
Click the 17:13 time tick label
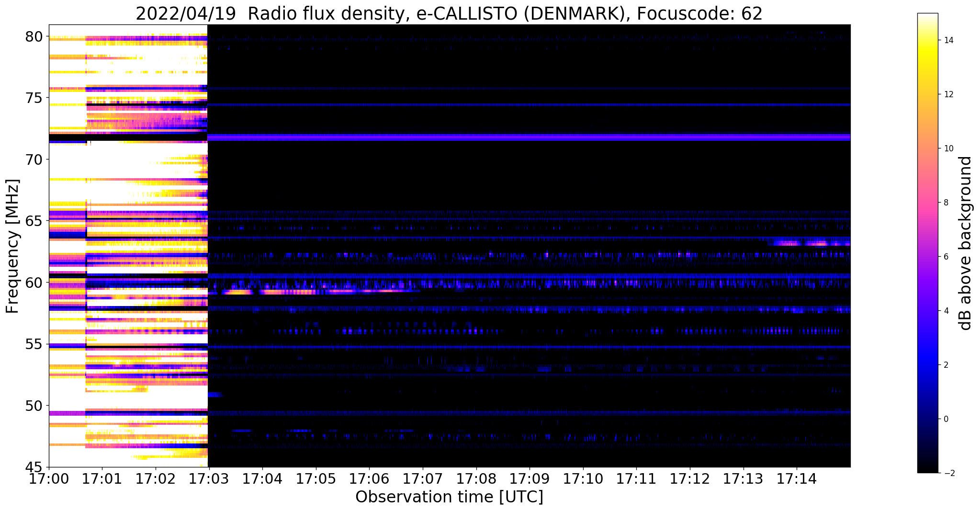743,478
